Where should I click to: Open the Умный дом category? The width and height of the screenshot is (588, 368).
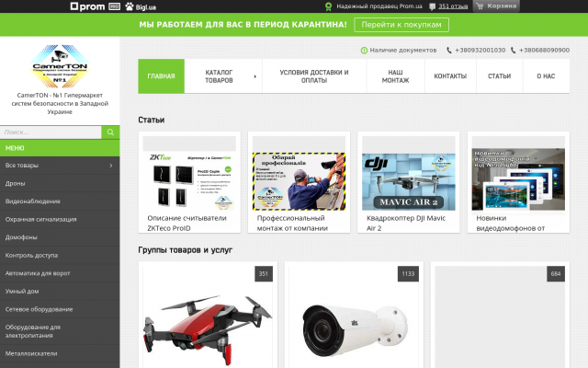pyautogui.click(x=60, y=292)
